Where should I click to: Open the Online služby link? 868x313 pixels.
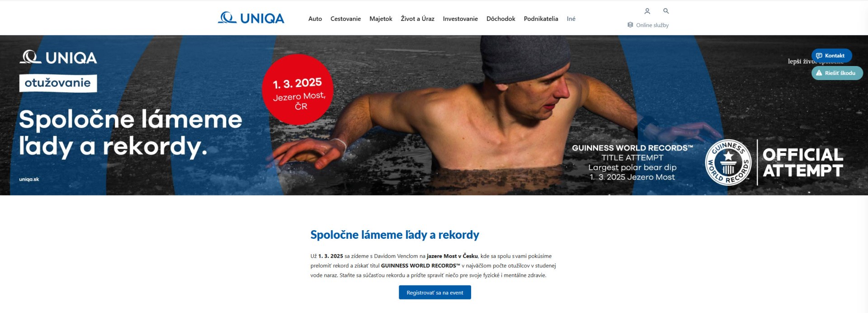click(652, 25)
